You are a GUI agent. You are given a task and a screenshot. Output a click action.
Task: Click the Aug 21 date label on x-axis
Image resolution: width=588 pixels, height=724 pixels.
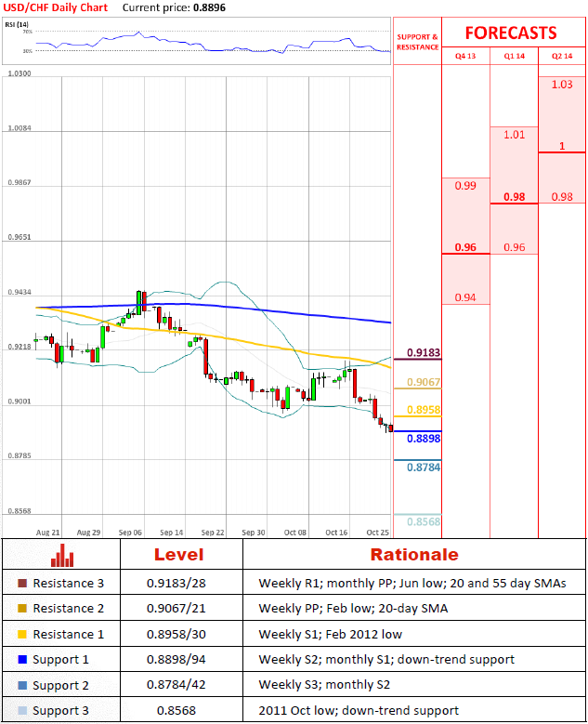coord(48,533)
